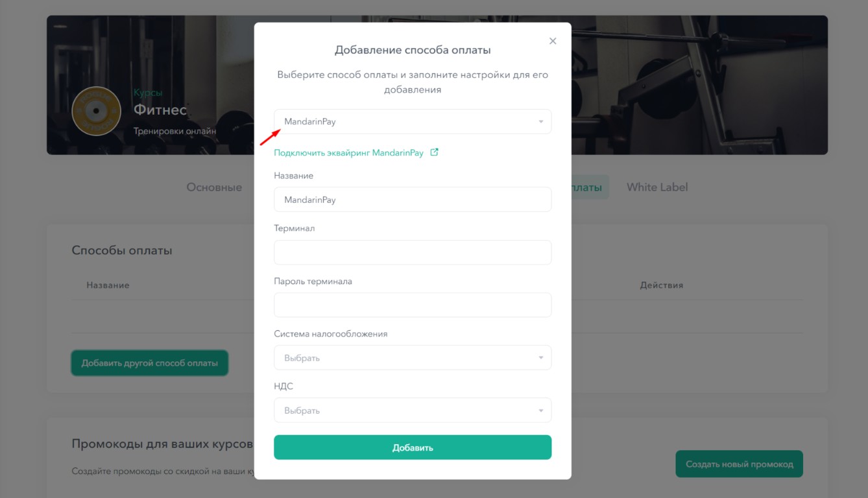Open the MandarinPay payment method dropdown
The width and height of the screenshot is (868, 498).
pos(413,122)
